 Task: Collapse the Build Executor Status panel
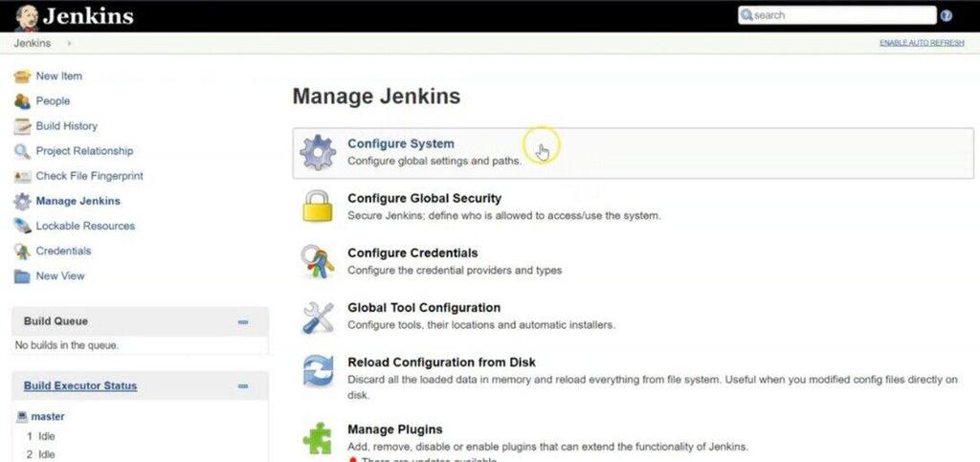coord(243,386)
